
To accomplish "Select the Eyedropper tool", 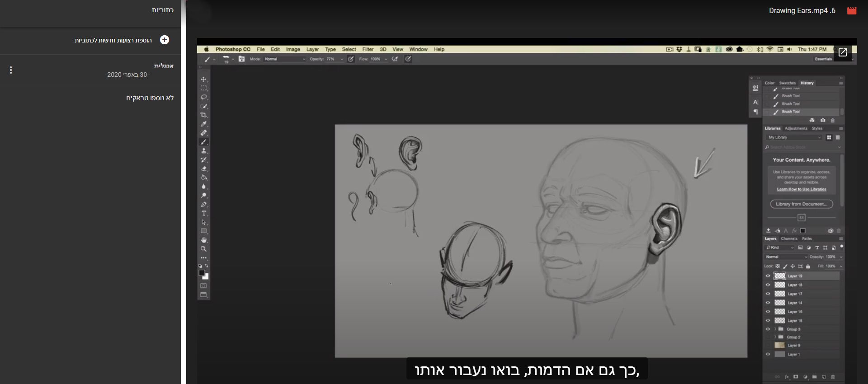I will 203,124.
